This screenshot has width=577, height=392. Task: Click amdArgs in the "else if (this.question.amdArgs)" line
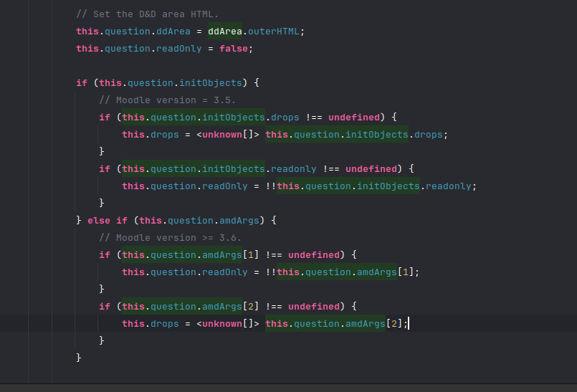point(239,221)
